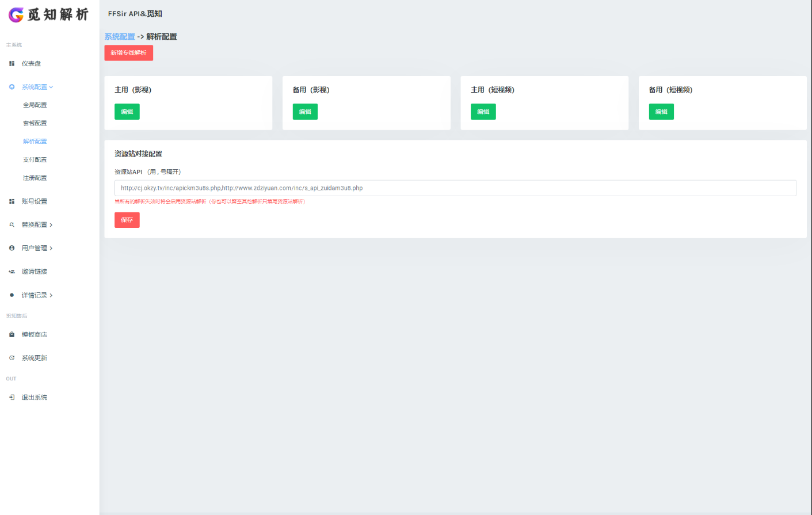Click the 模板商店 shop icon
Image resolution: width=812 pixels, height=515 pixels.
coord(12,334)
